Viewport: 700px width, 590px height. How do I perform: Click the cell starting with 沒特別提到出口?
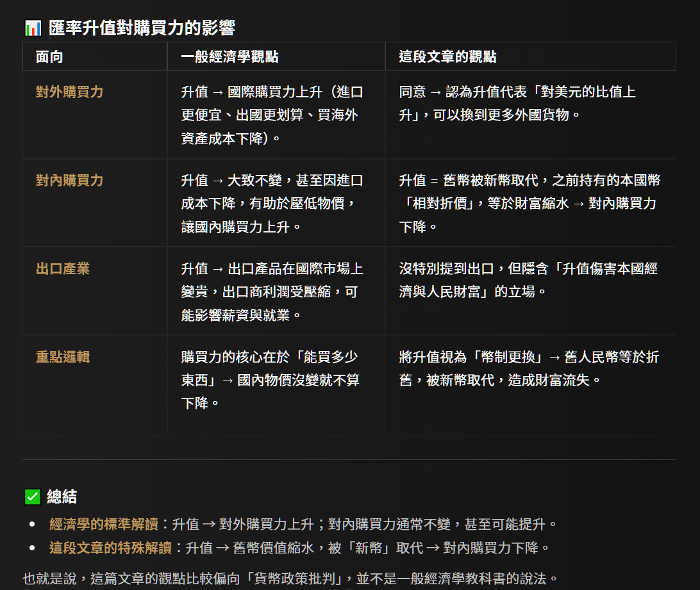click(x=528, y=281)
